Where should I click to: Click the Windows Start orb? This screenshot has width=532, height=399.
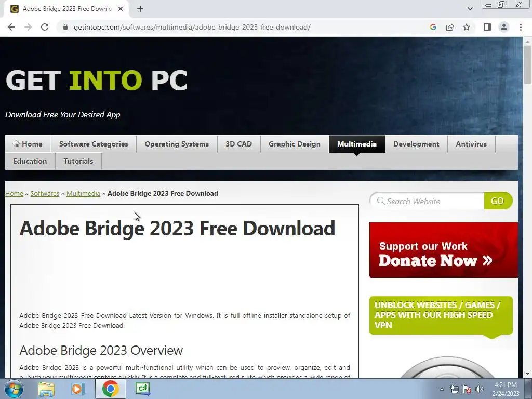click(14, 389)
